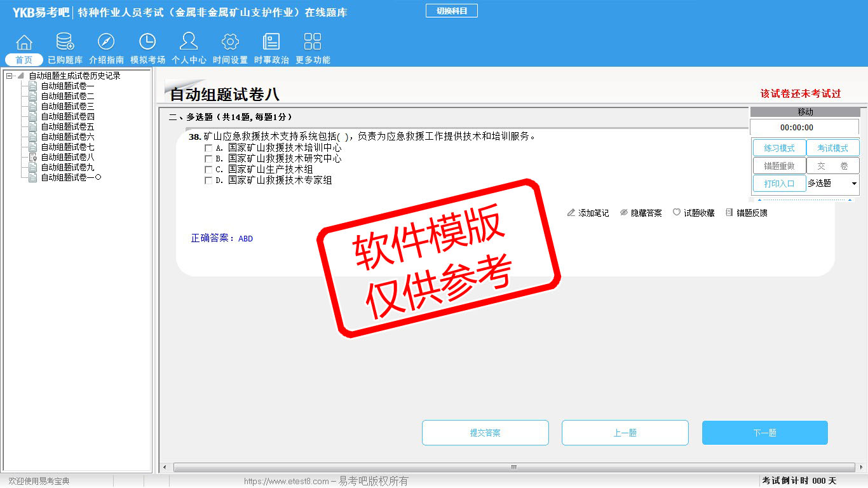Go to the next question with 下一题
The height and width of the screenshot is (488, 868).
click(764, 433)
